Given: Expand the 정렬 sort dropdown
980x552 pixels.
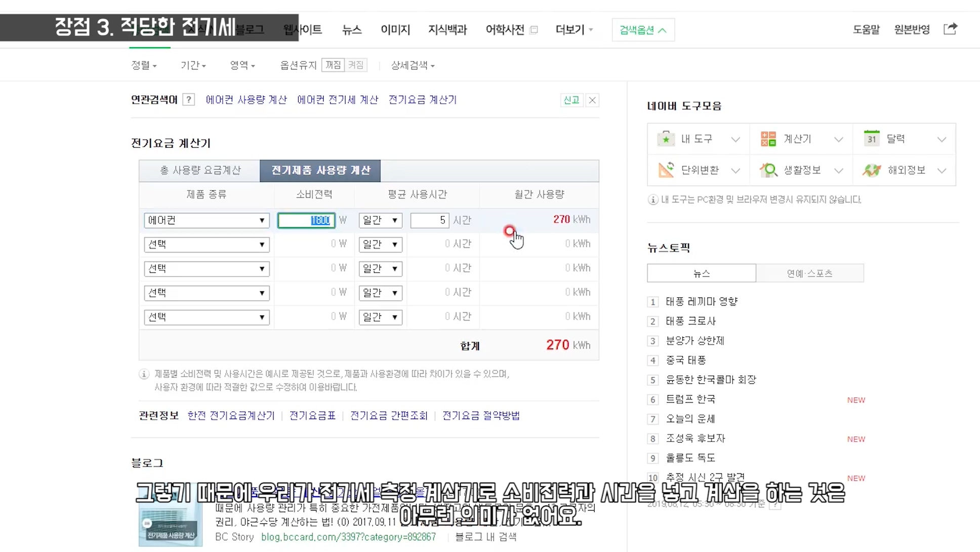Looking at the screenshot, I should [x=144, y=65].
